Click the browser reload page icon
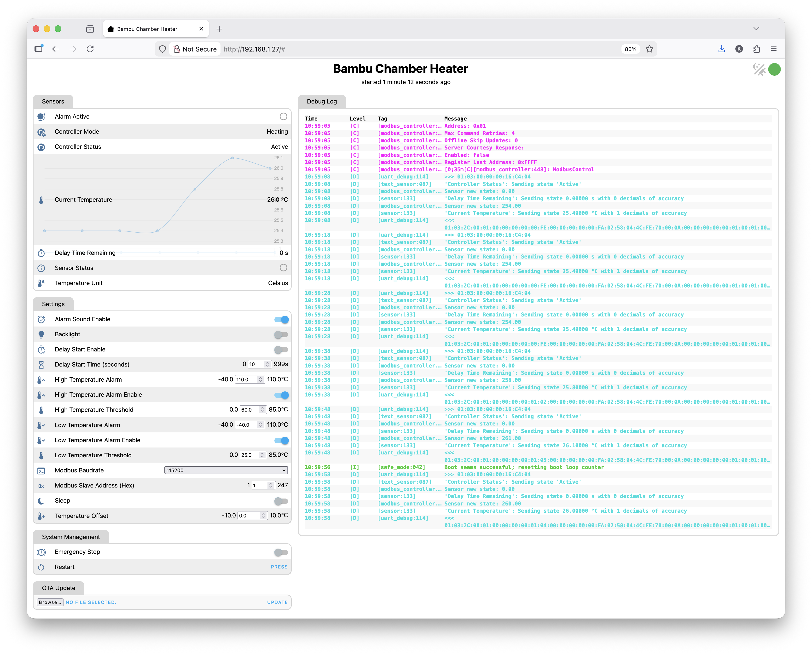This screenshot has height=654, width=812. point(90,49)
